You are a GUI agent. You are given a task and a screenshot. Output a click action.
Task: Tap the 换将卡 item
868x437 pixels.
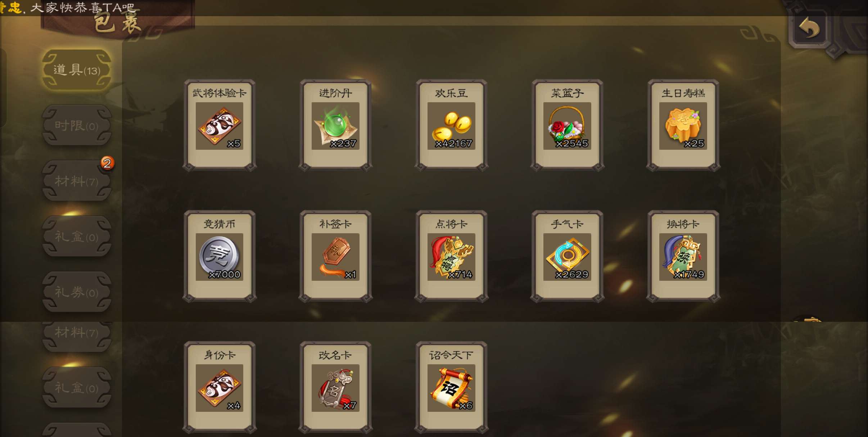point(683,256)
